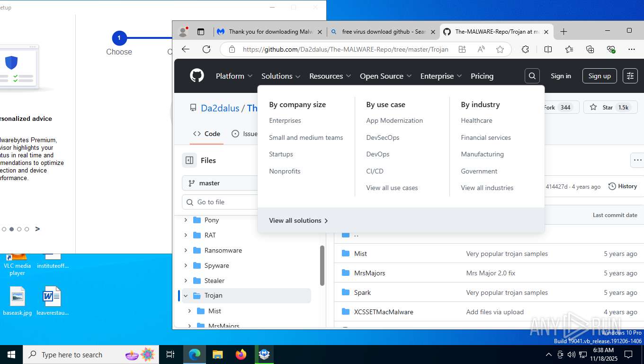Viewport: 644px width, 364px height.
Task: Click the apps icon in address bar
Action: (x=462, y=49)
